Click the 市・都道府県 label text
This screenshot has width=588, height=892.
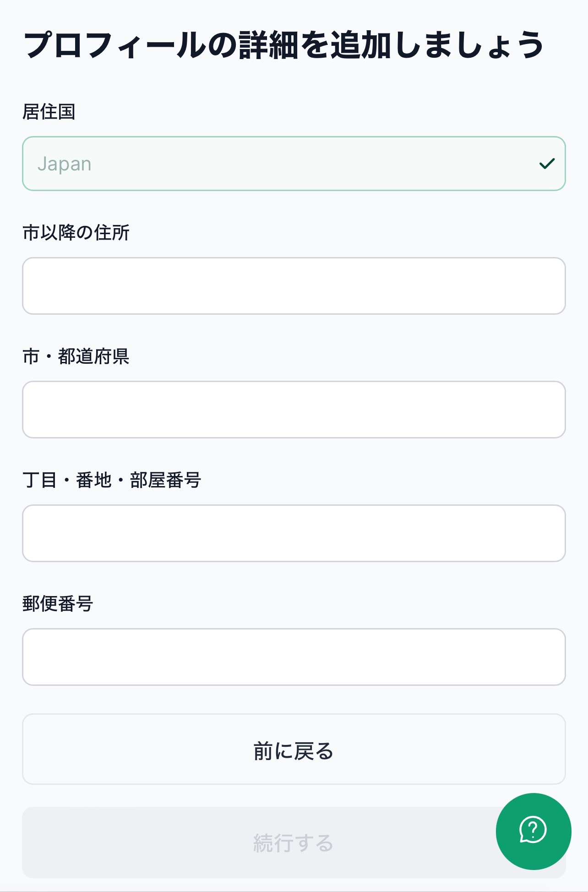click(76, 356)
